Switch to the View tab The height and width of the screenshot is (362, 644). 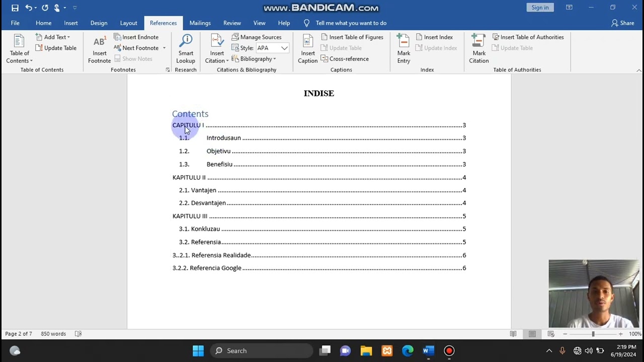coord(259,23)
